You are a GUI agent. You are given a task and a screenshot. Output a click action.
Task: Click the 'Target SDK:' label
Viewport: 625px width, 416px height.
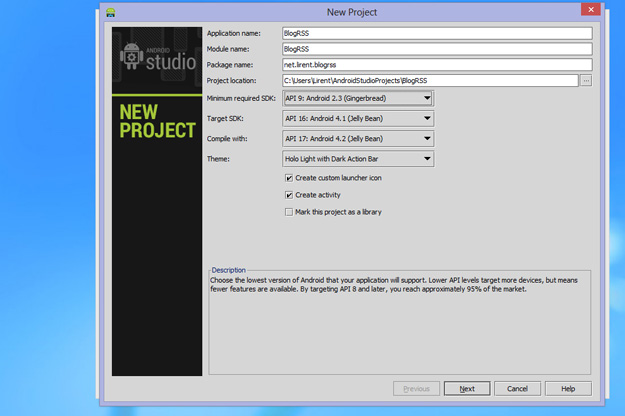point(225,119)
